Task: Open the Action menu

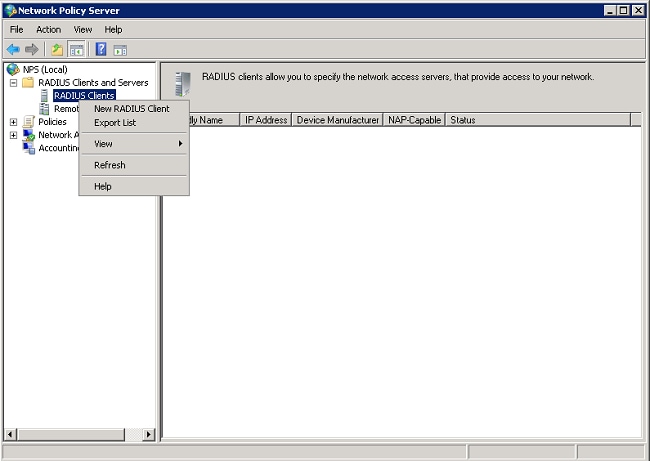Action: (49, 29)
